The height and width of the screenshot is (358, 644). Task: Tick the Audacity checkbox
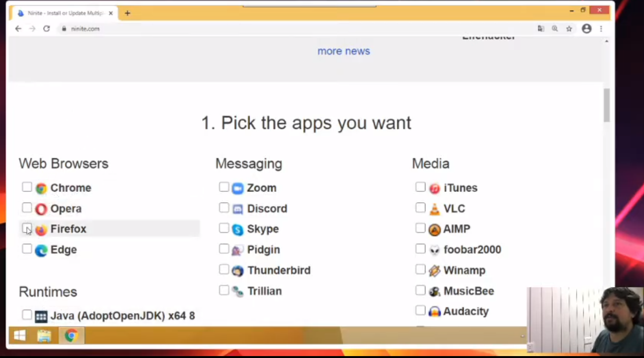[x=420, y=310]
